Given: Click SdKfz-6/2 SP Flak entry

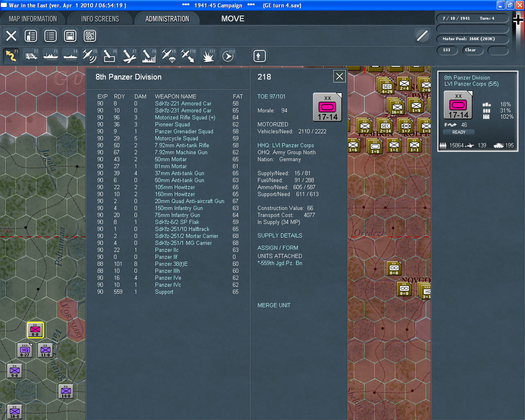Looking at the screenshot, I should click(177, 222).
